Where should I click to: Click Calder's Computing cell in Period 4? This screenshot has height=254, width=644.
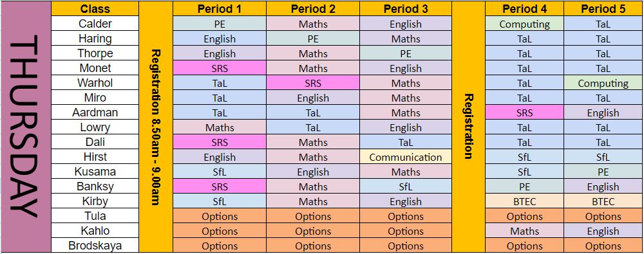coord(524,24)
